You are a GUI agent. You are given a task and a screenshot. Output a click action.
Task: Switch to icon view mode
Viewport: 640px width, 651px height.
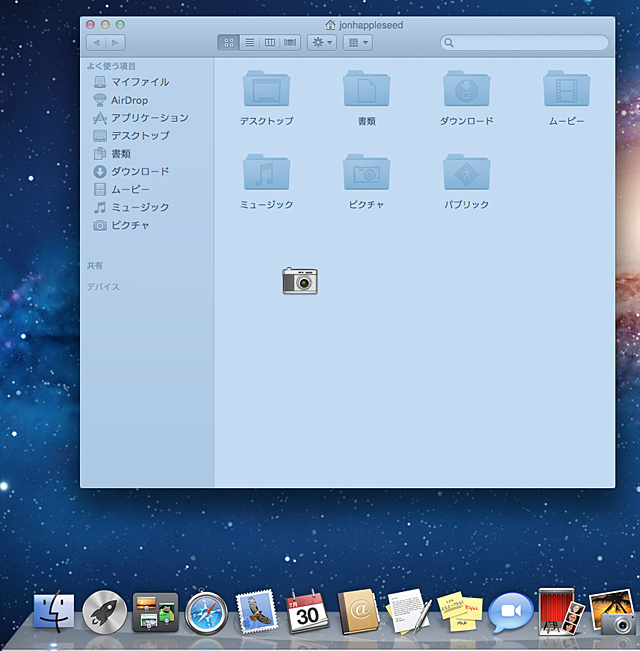[228, 43]
